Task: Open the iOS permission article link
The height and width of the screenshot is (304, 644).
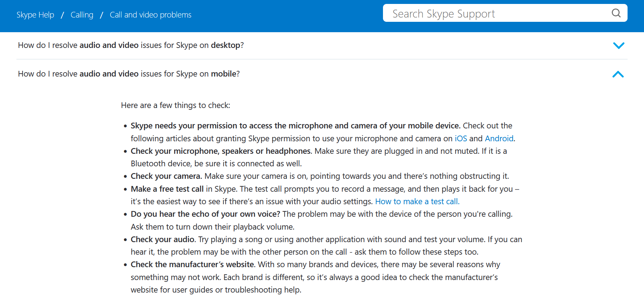Action: pos(461,138)
